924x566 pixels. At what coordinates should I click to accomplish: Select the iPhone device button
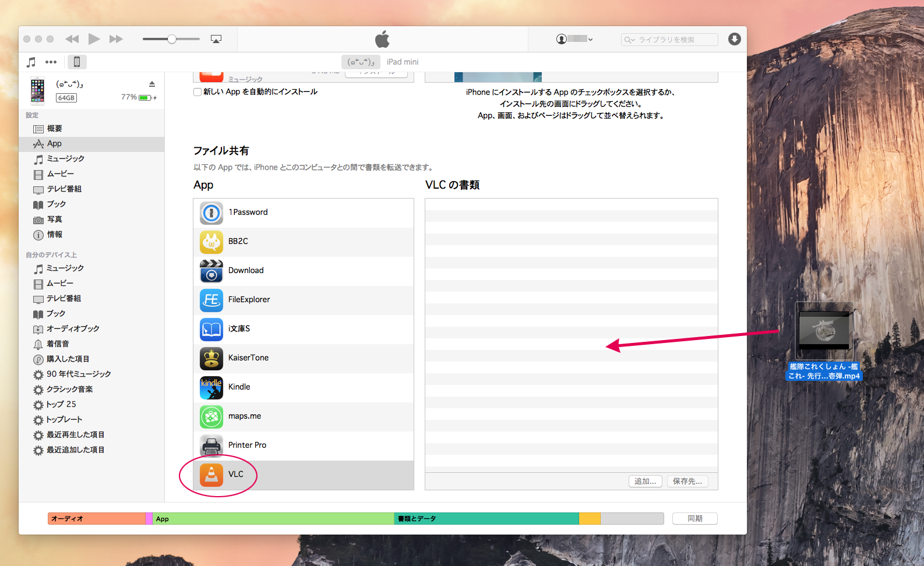pos(76,62)
